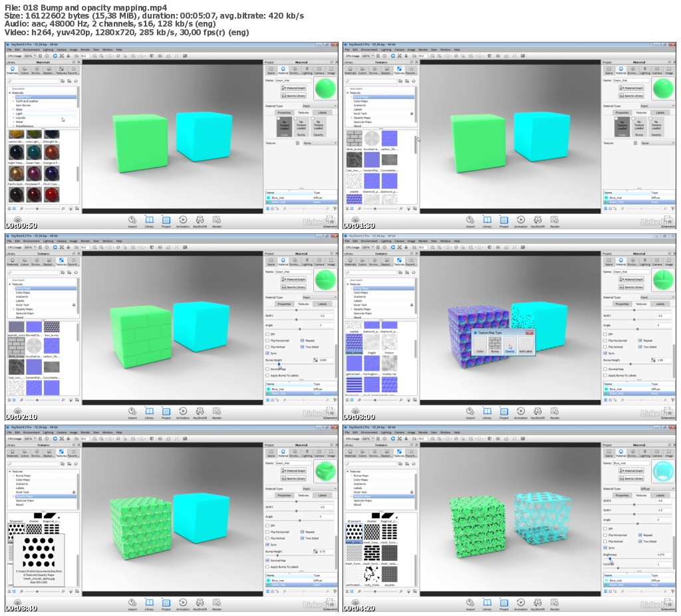Open Animation icon in the 00:00:50 frame

[183, 220]
